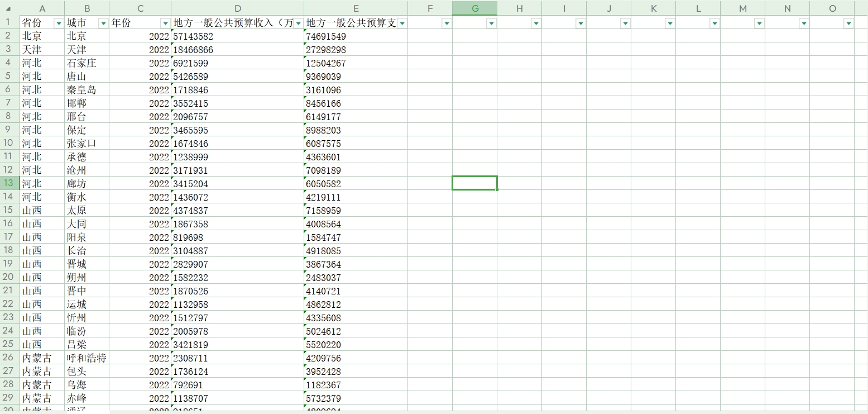Select row 26 by its row number
This screenshot has width=868, height=414.
[x=9, y=358]
